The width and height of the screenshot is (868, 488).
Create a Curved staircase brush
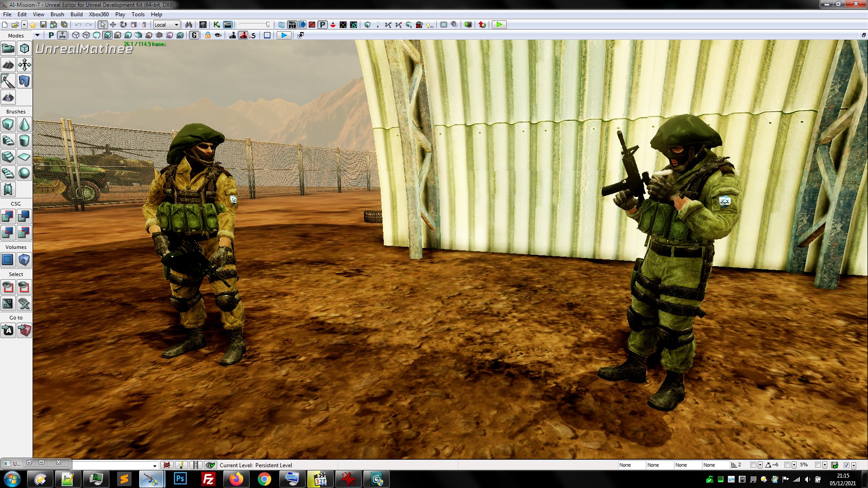(8, 141)
